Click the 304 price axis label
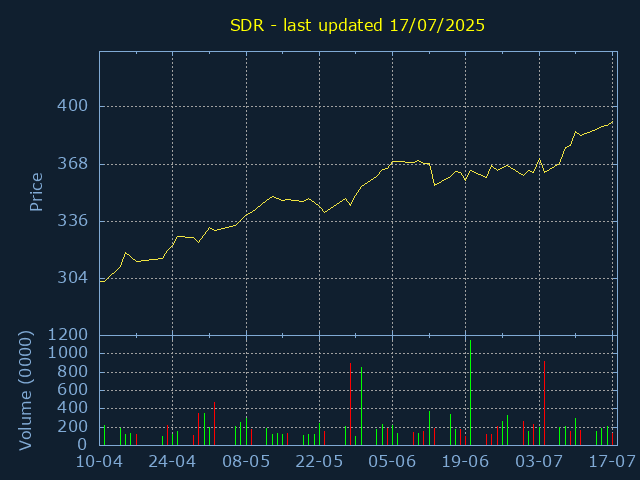The width and height of the screenshot is (640, 480). (x=73, y=278)
